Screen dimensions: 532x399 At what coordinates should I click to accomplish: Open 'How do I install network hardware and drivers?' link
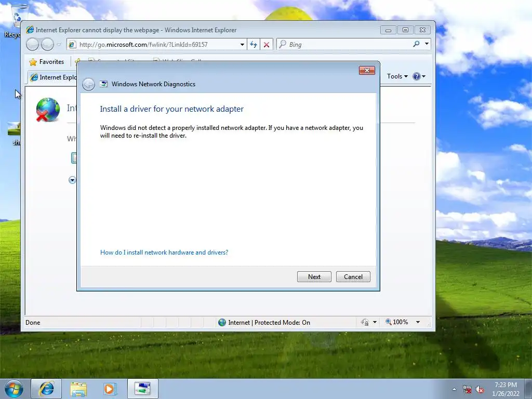point(164,252)
